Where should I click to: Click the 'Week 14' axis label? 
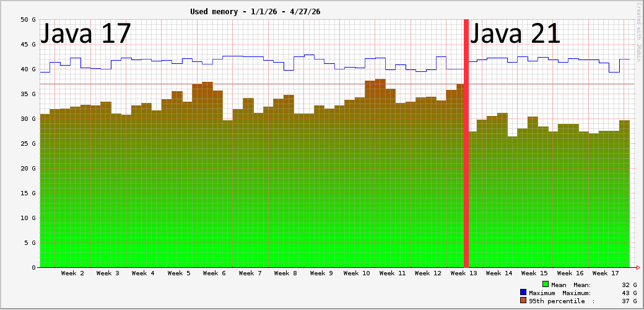[499, 273]
